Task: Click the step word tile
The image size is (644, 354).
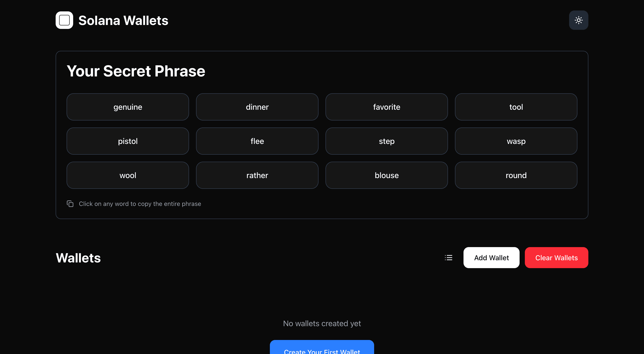Action: click(x=386, y=141)
